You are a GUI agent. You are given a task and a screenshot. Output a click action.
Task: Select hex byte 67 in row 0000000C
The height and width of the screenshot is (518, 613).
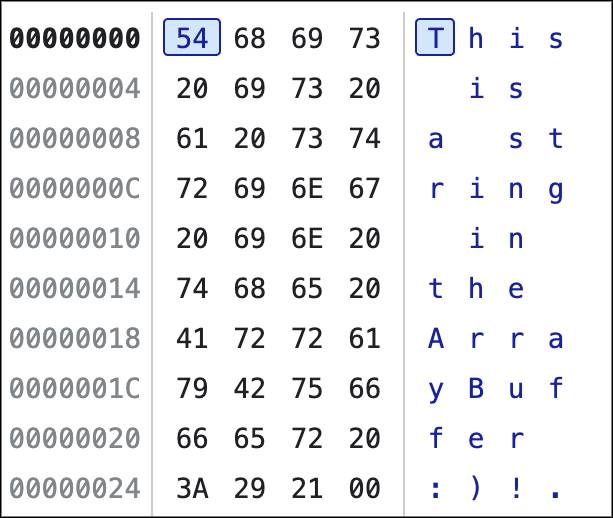coord(364,188)
